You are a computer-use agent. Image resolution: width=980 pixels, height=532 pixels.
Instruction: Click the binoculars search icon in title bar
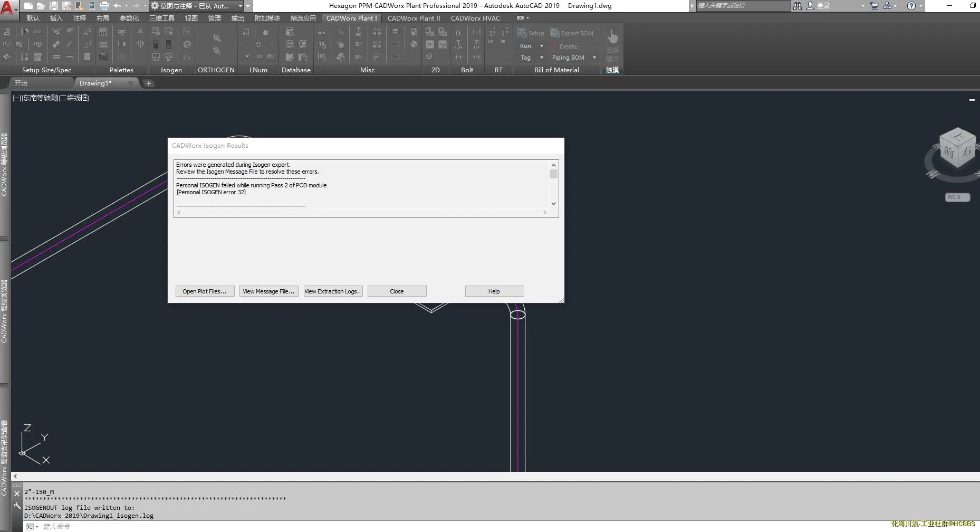[x=797, y=6]
